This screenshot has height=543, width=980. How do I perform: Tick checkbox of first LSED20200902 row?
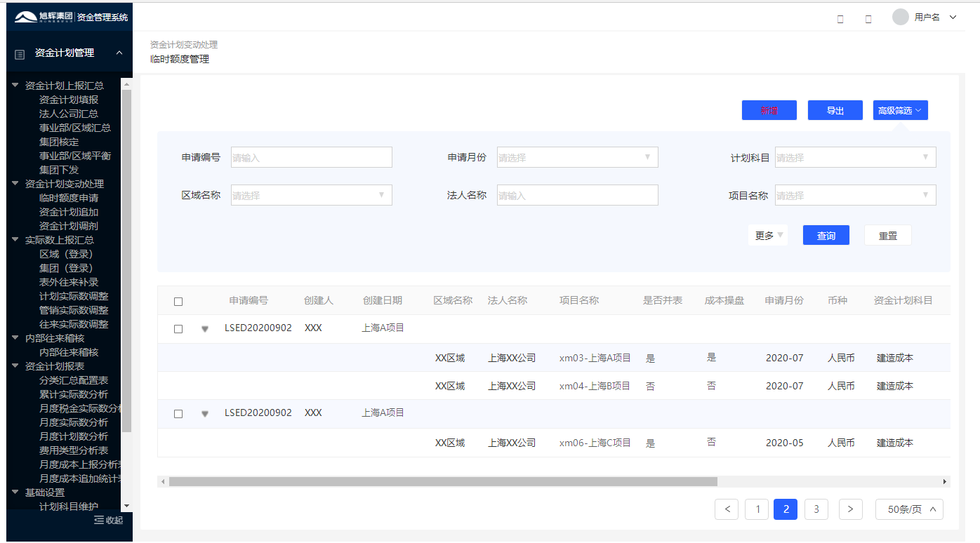(x=178, y=328)
